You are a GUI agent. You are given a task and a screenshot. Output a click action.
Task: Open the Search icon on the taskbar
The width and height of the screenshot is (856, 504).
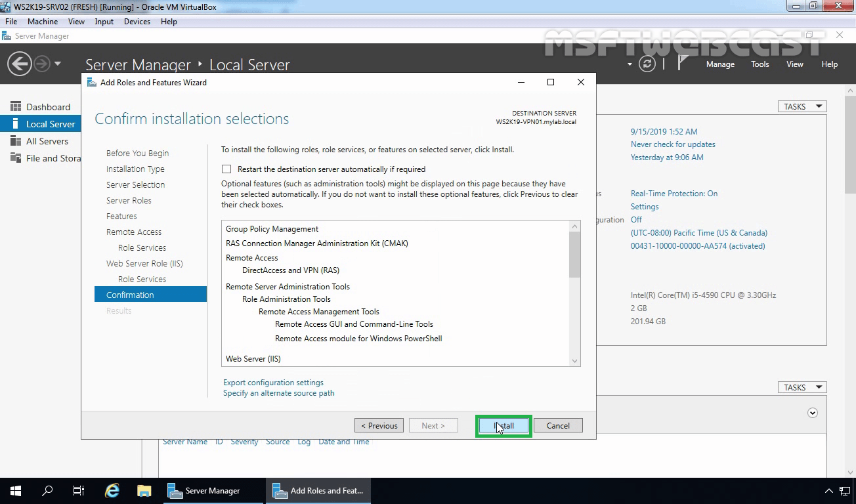46,490
